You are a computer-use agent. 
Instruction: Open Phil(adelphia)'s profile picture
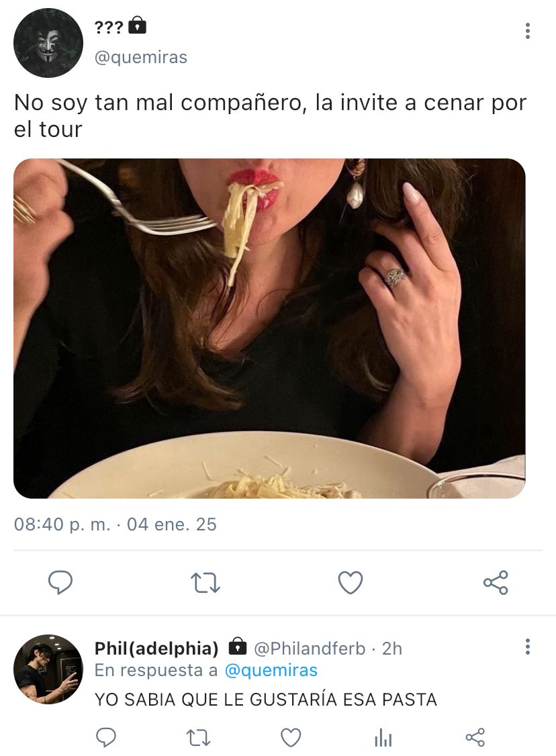click(48, 669)
